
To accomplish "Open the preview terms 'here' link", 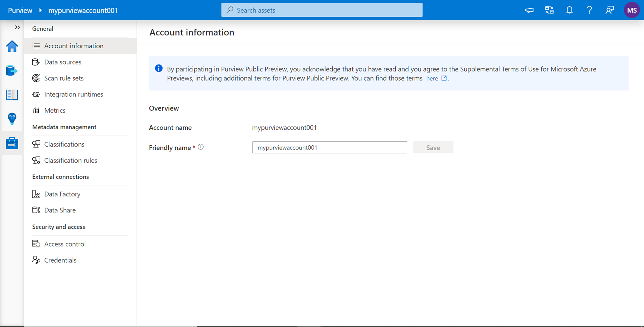I will tap(432, 78).
